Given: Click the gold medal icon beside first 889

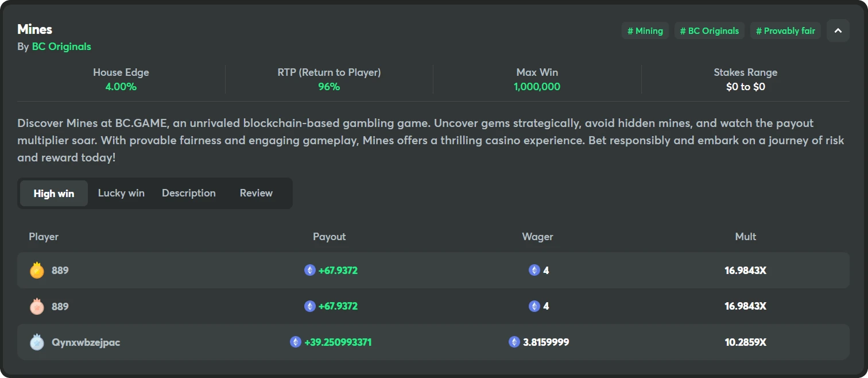Looking at the screenshot, I should tap(37, 270).
